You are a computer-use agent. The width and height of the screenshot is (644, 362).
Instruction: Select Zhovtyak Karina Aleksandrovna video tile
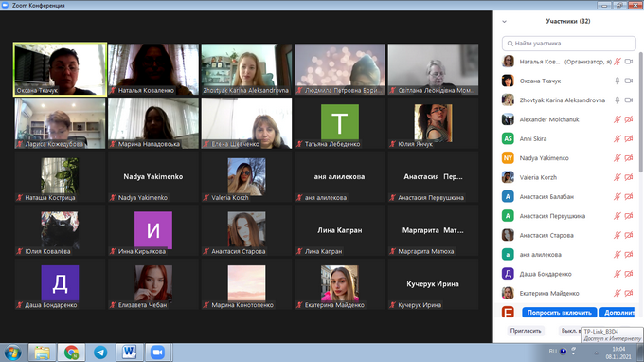(246, 69)
